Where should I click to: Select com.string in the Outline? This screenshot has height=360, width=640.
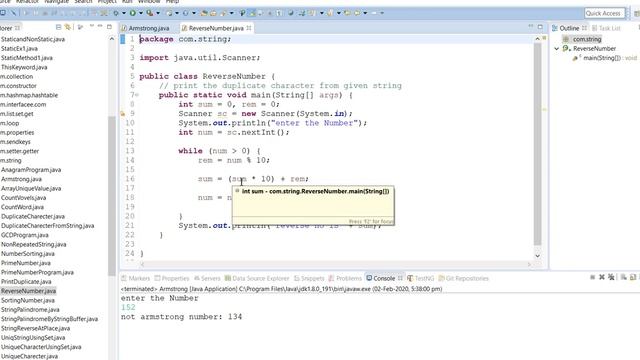coord(587,39)
